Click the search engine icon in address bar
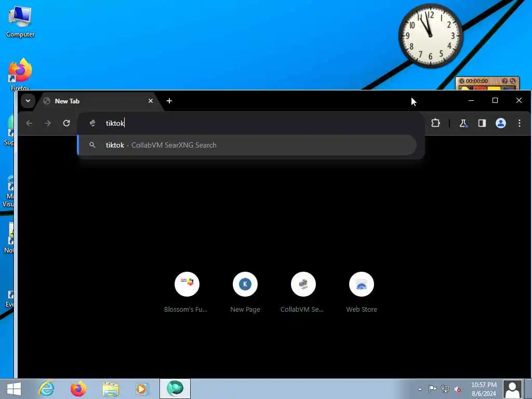Screen dimensions: 532x399 pyautogui.click(x=92, y=123)
